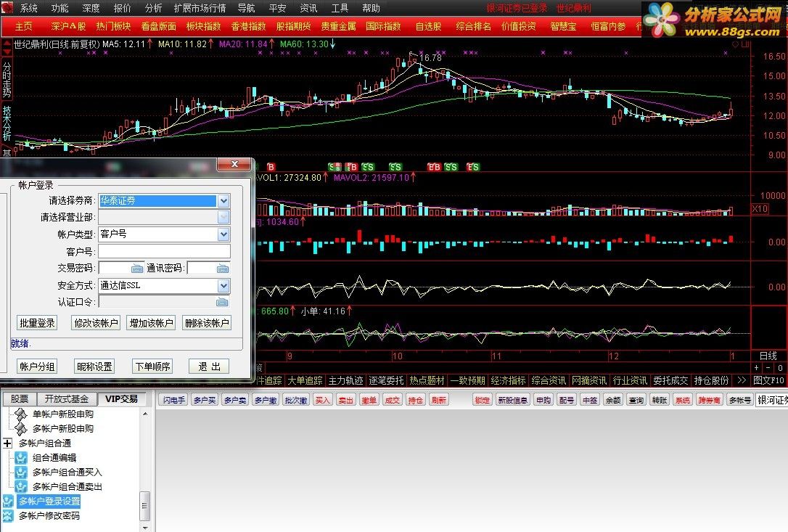Click the 多帐户组合通买入 icon
788x532 pixels.
(20, 472)
